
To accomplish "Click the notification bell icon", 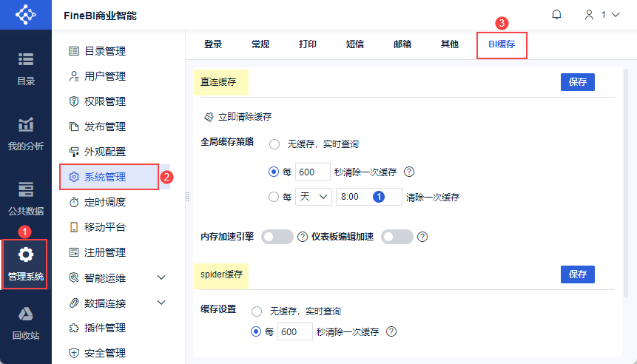I will (557, 15).
